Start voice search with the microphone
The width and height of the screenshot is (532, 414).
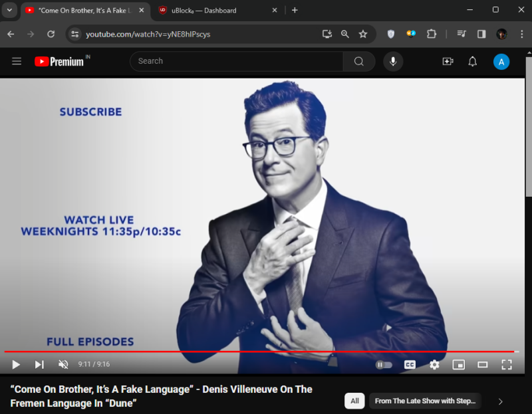[393, 61]
